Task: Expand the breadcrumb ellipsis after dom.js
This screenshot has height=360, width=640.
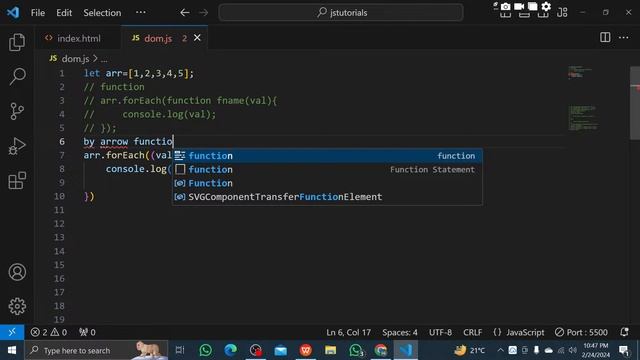Action: click(104, 59)
